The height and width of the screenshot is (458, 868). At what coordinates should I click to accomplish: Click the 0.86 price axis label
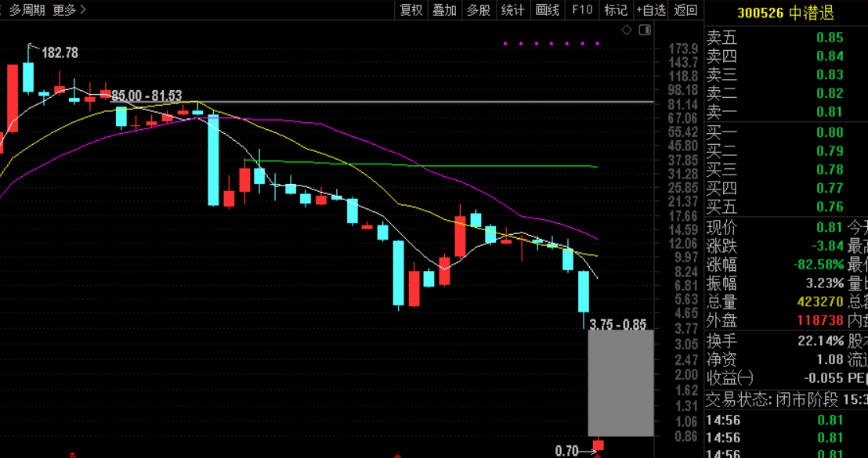pos(686,436)
